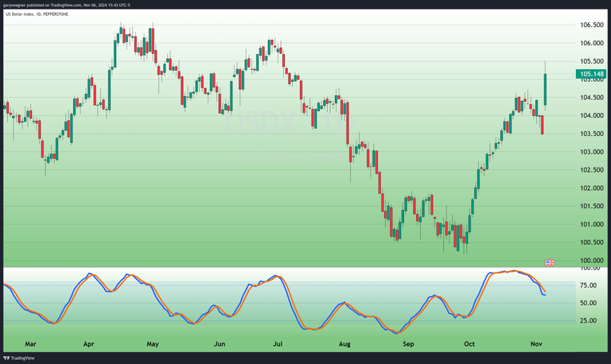Click the US flag event icon

[548, 262]
